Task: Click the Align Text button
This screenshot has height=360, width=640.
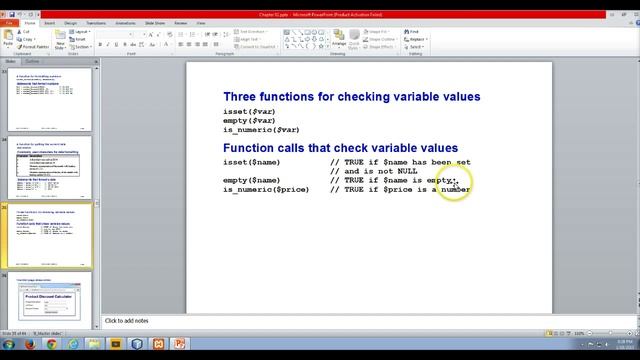Action: click(x=247, y=39)
